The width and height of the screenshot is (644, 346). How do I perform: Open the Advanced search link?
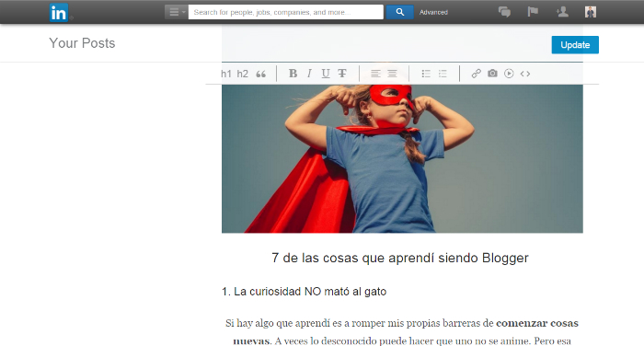point(433,12)
